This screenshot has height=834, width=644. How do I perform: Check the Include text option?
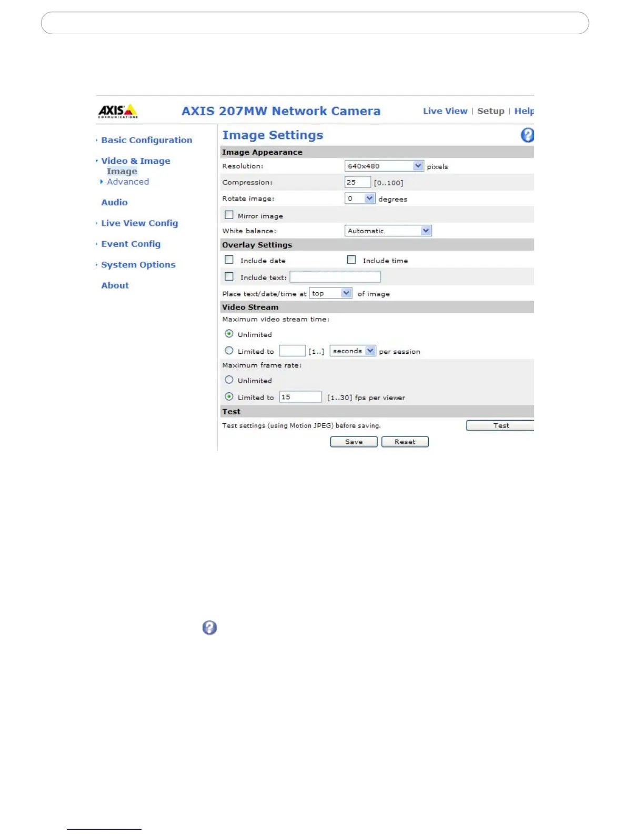tap(229, 276)
